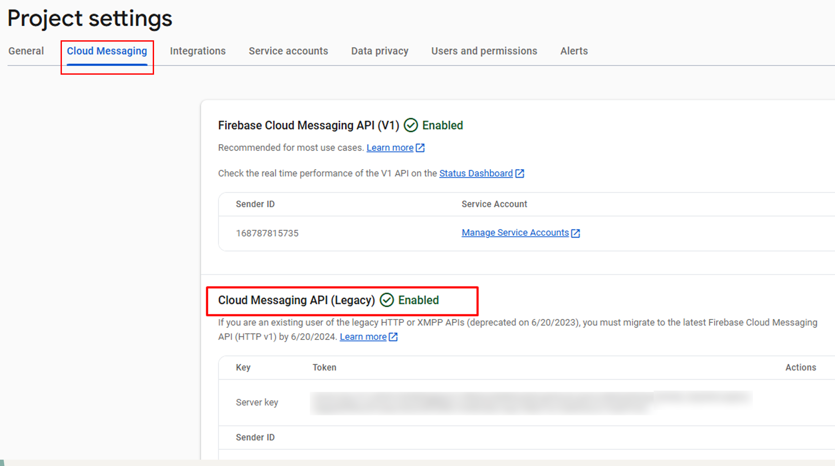Open Manage Service Accounts link

(515, 233)
